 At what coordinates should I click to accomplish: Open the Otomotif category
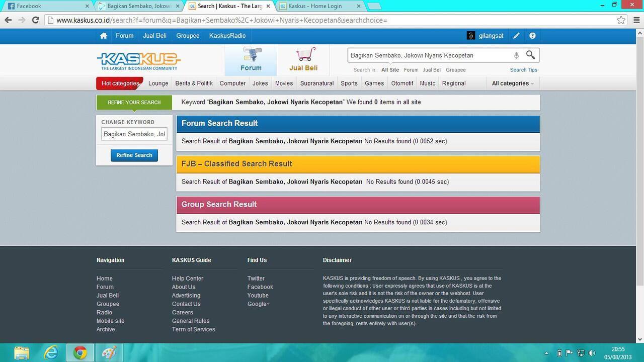[x=402, y=83]
